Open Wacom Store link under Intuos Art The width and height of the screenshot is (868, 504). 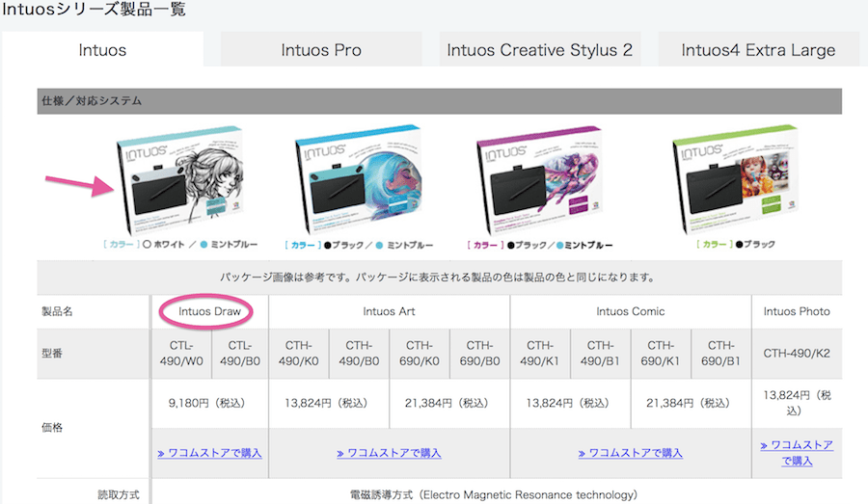(390, 453)
